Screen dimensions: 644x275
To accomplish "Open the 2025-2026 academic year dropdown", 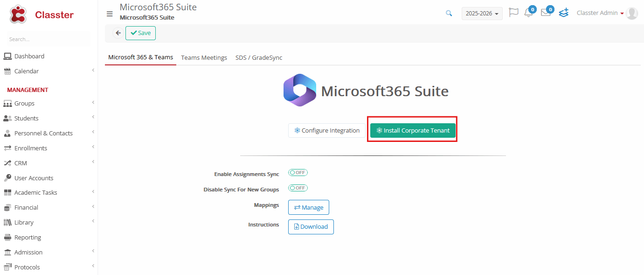I will (482, 14).
